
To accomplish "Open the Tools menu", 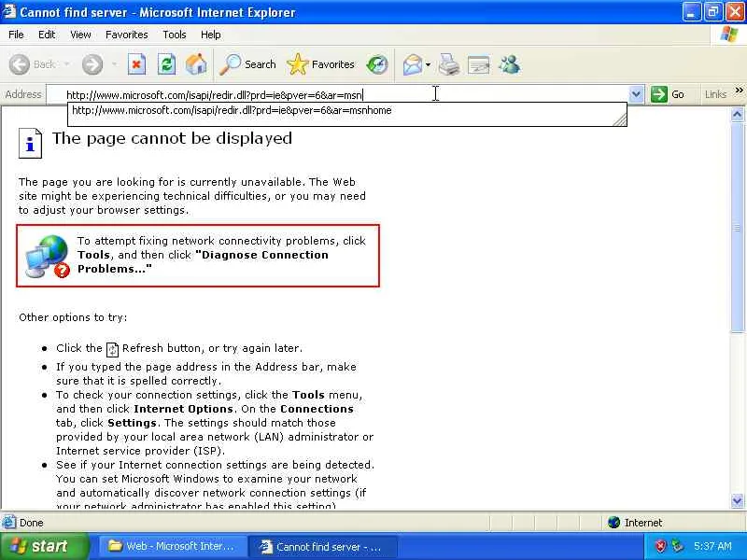I will pos(175,35).
